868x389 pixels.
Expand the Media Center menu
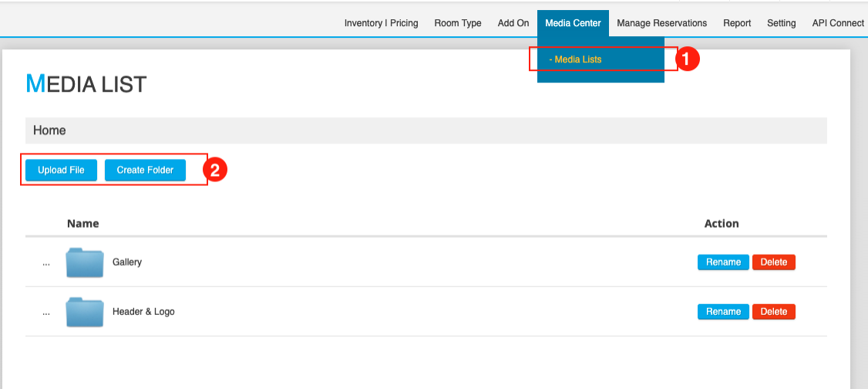tap(573, 23)
